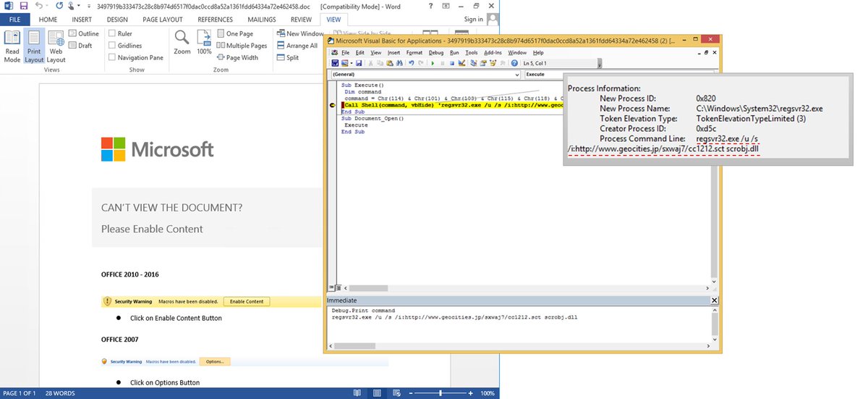Click the 28 WORDS count in status bar

(60, 393)
